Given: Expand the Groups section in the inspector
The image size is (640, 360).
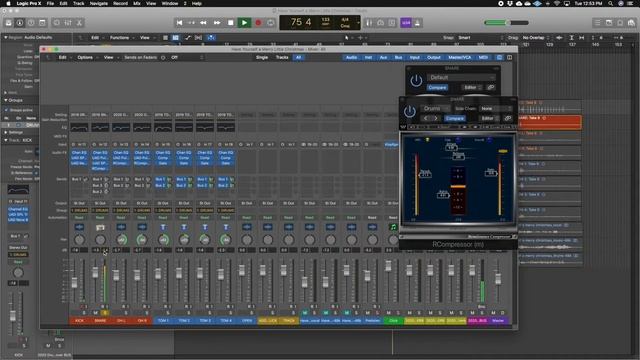Looking at the screenshot, I should coord(6,100).
